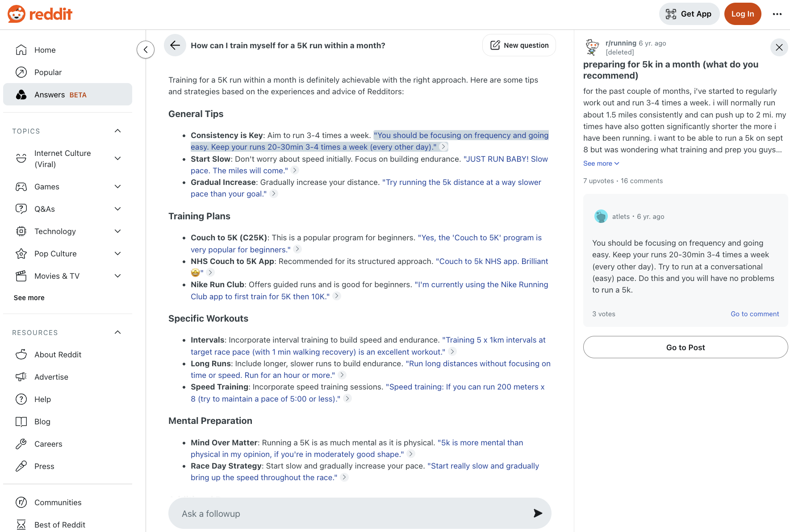Open the Go to comment link

754,314
